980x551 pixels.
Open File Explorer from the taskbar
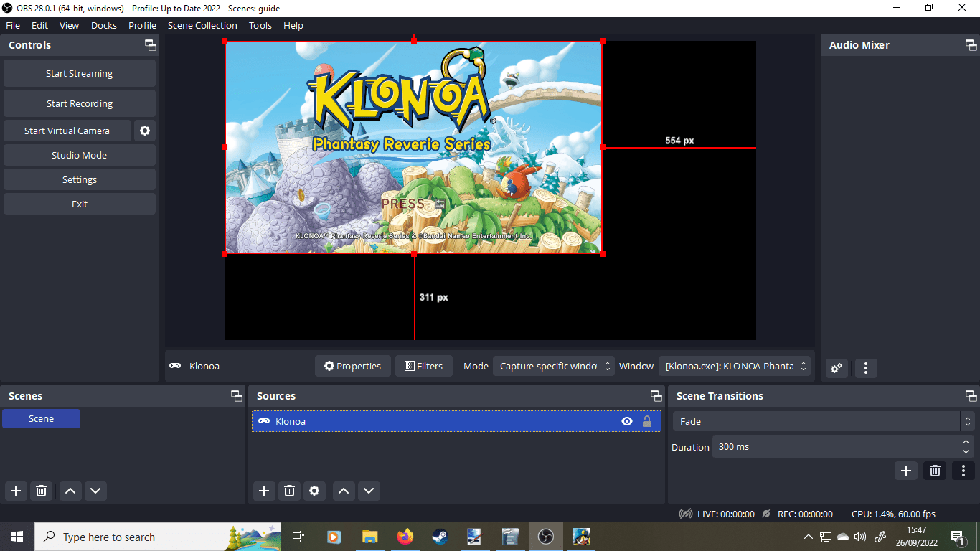click(369, 537)
